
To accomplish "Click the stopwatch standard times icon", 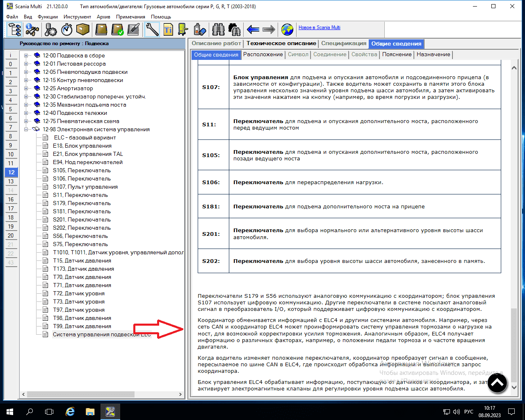I will (67, 30).
